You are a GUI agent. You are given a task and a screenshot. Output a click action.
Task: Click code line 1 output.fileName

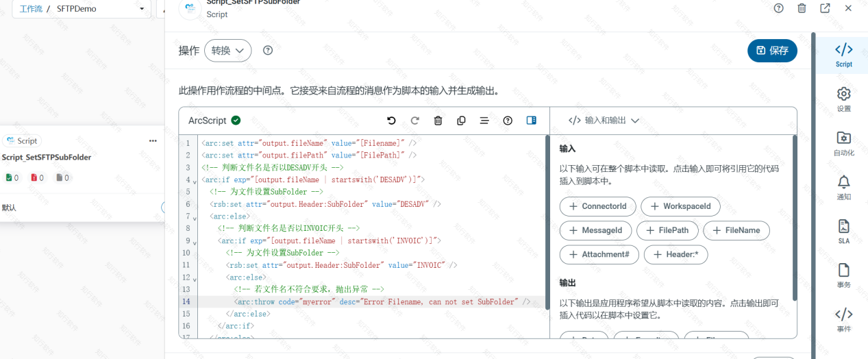(309, 143)
